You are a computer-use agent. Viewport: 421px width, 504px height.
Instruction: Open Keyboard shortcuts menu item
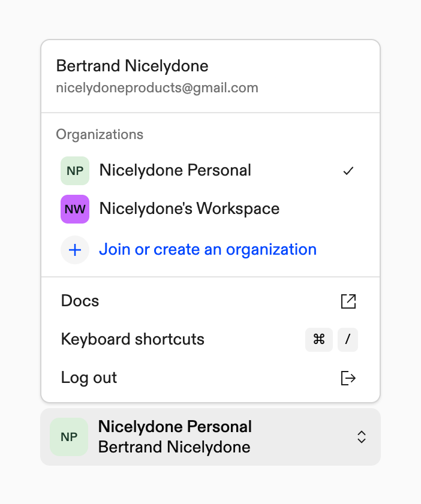(133, 339)
